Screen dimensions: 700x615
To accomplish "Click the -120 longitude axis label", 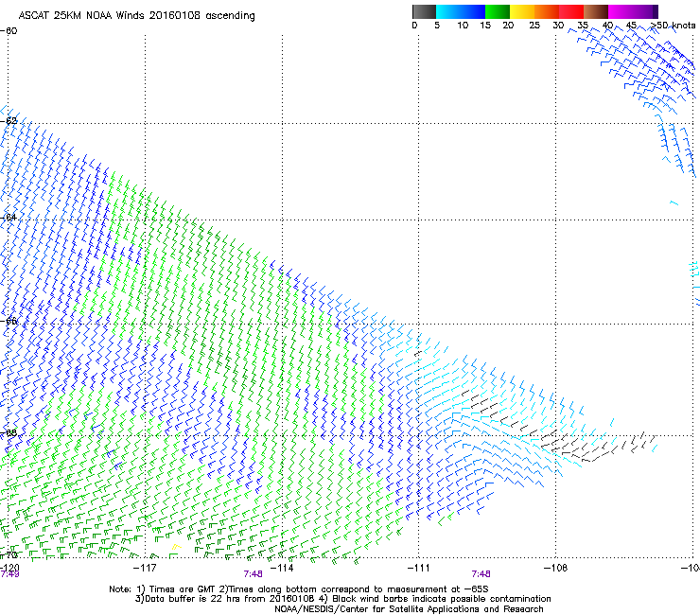I will (x=9, y=568).
